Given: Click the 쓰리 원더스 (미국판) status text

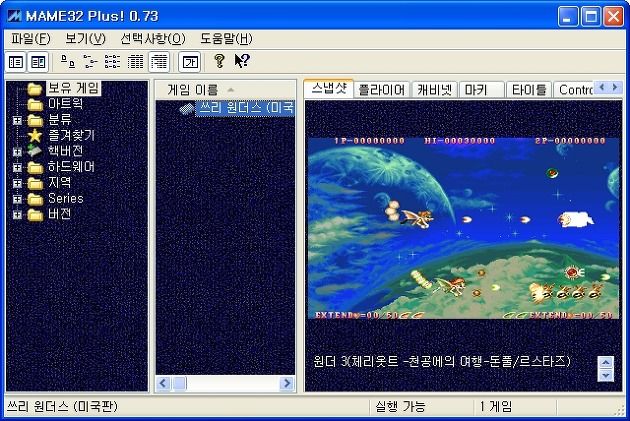Looking at the screenshot, I should [x=62, y=407].
